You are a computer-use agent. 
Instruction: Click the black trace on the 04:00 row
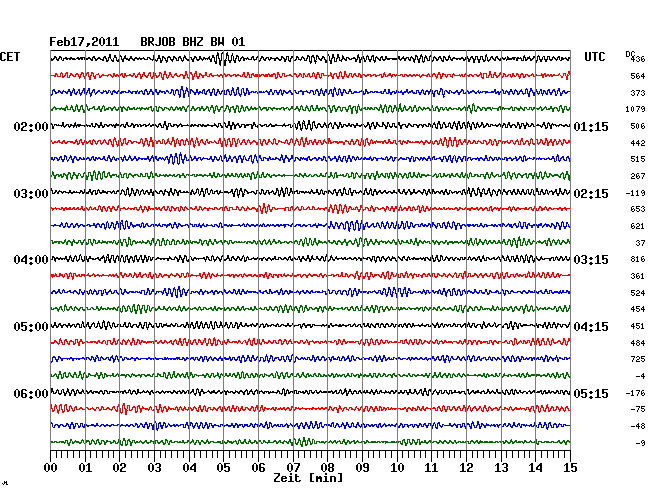pyautogui.click(x=310, y=259)
